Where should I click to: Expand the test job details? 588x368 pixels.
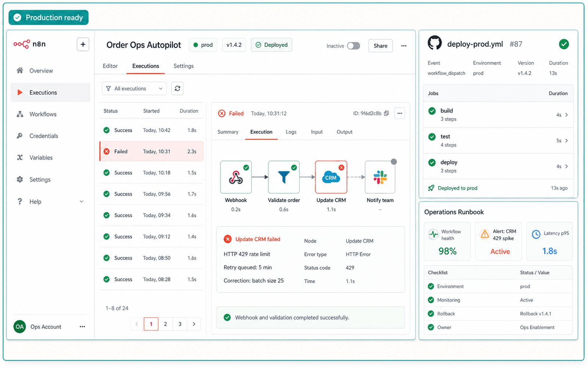pyautogui.click(x=566, y=141)
